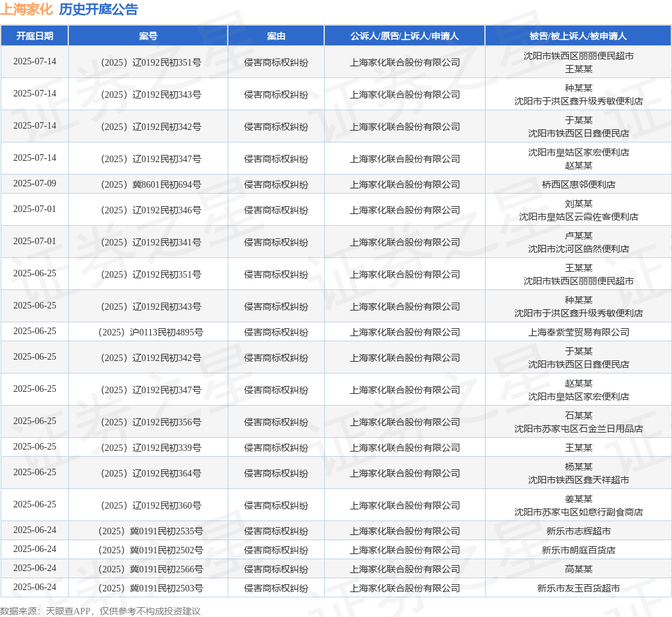This screenshot has height=617, width=672.
Task: Click case number 冀0191民初2503号
Action: (x=151, y=588)
